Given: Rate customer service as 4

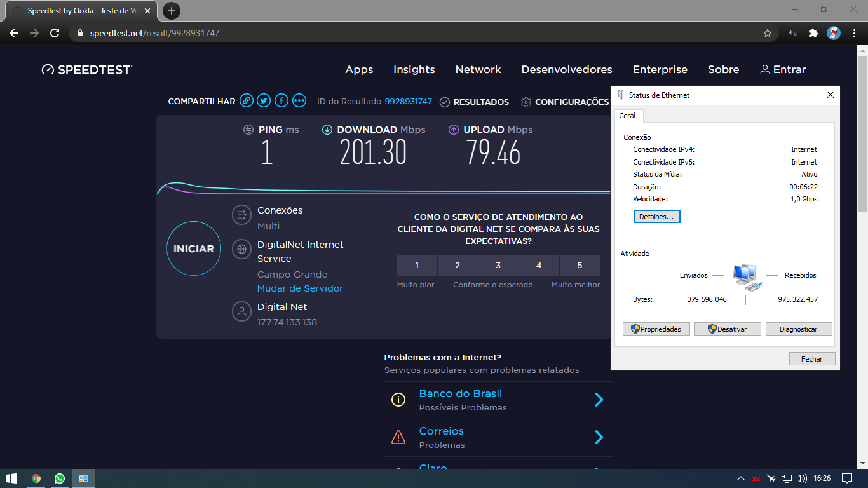Looking at the screenshot, I should pyautogui.click(x=539, y=265).
